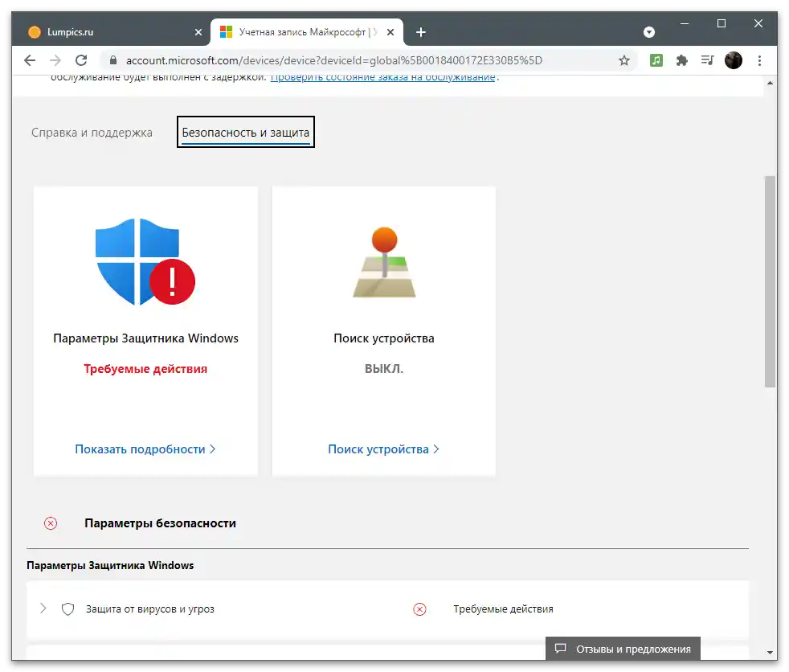Click the tab search dropdown arrow
Screen dimensions: 789x672
tap(649, 32)
